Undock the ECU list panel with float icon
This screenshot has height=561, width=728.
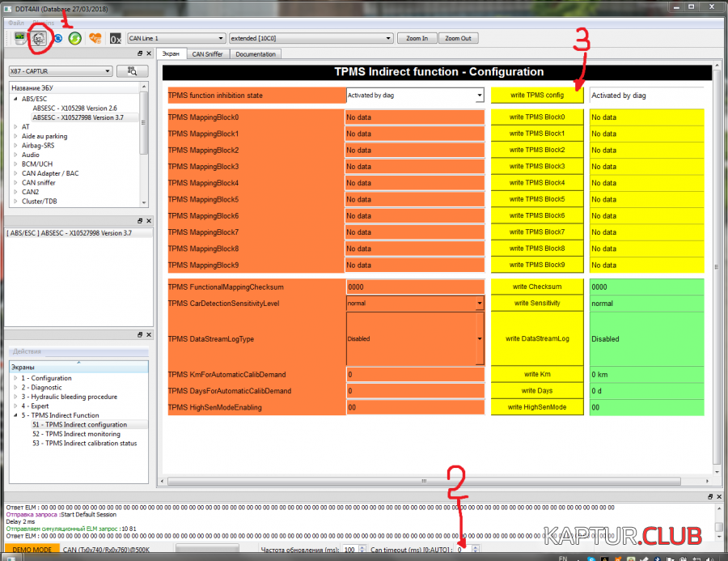pyautogui.click(x=140, y=54)
